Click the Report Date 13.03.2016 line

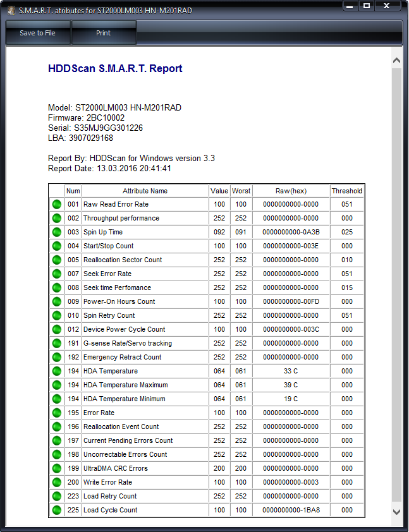coord(109,169)
